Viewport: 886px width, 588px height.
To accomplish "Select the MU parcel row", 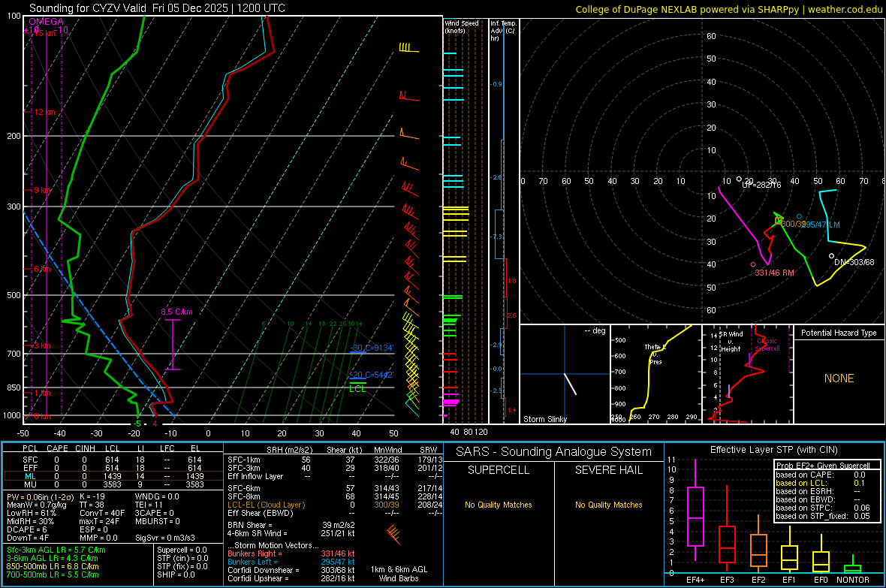I will click(x=113, y=484).
